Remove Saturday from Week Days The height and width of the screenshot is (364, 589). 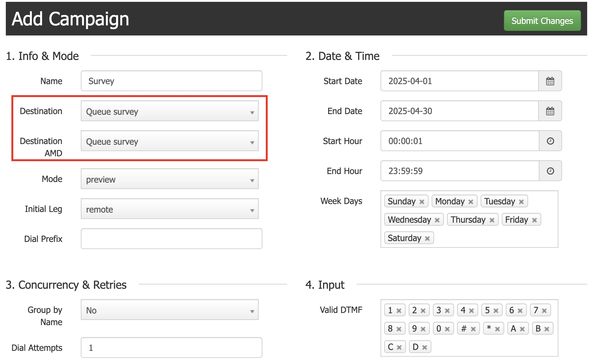(x=427, y=238)
